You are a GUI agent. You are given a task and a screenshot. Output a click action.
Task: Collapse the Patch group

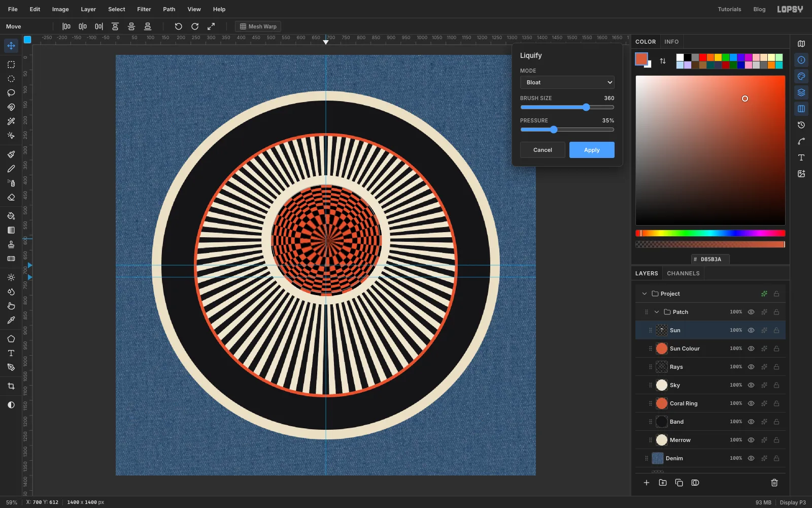pos(657,312)
